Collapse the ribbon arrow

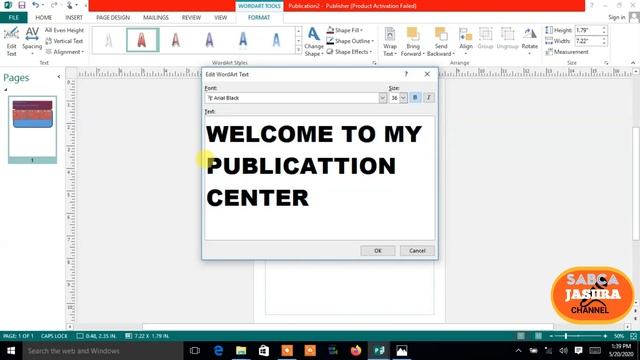pyautogui.click(x=633, y=63)
